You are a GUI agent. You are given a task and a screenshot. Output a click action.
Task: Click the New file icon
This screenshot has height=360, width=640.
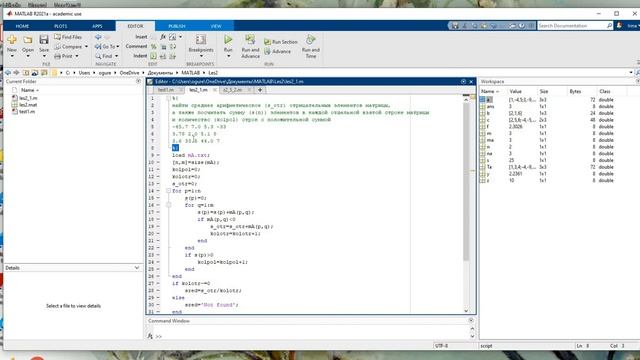(12, 40)
